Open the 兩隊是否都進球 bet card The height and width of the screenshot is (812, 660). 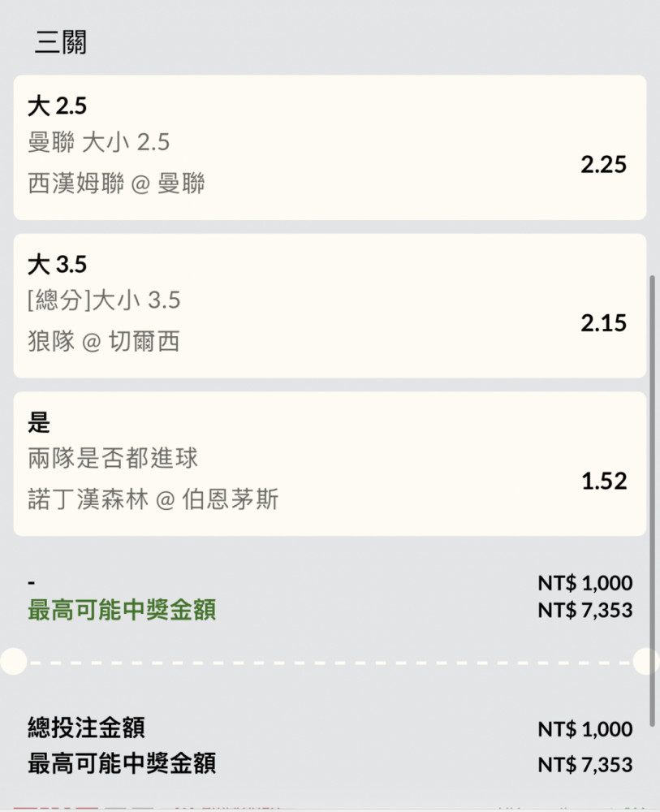pyautogui.click(x=330, y=464)
